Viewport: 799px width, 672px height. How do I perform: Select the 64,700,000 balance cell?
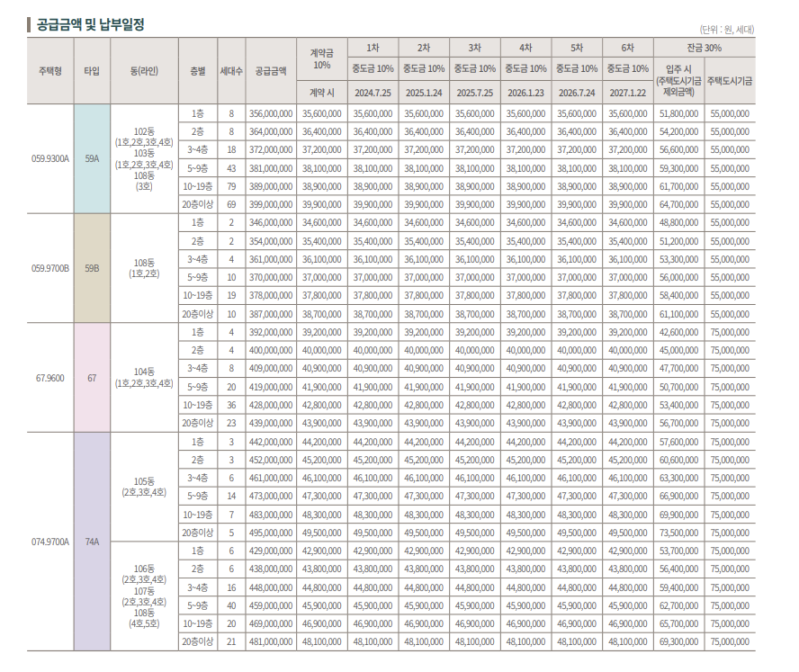pos(678,204)
